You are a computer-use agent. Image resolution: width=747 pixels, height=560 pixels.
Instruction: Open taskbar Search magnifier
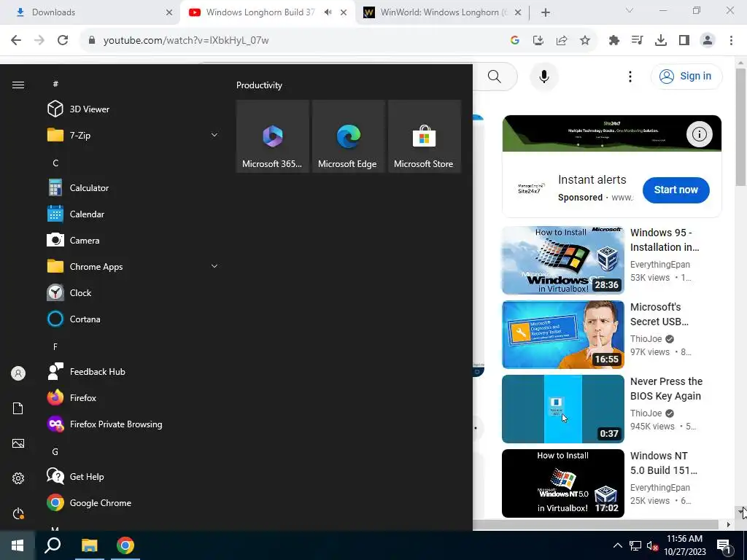(53, 545)
